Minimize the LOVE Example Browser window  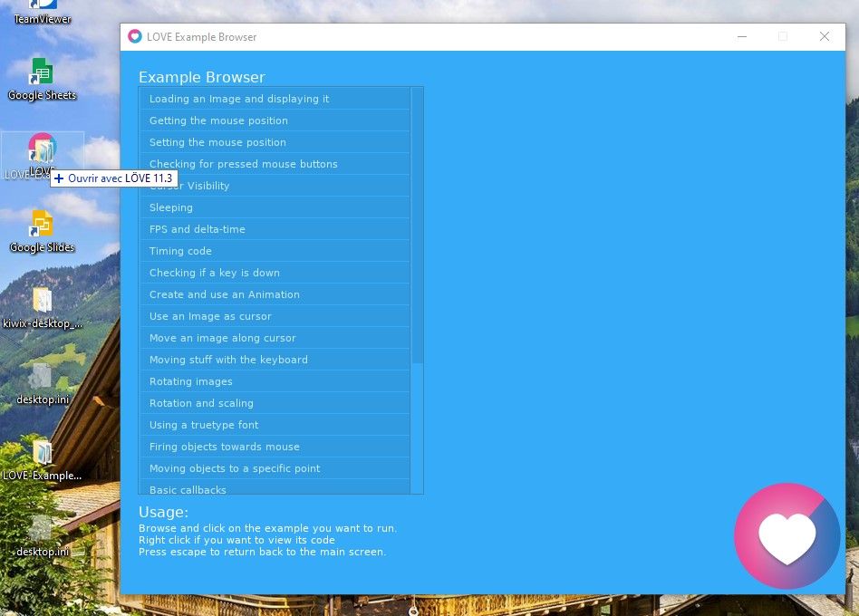pos(742,36)
